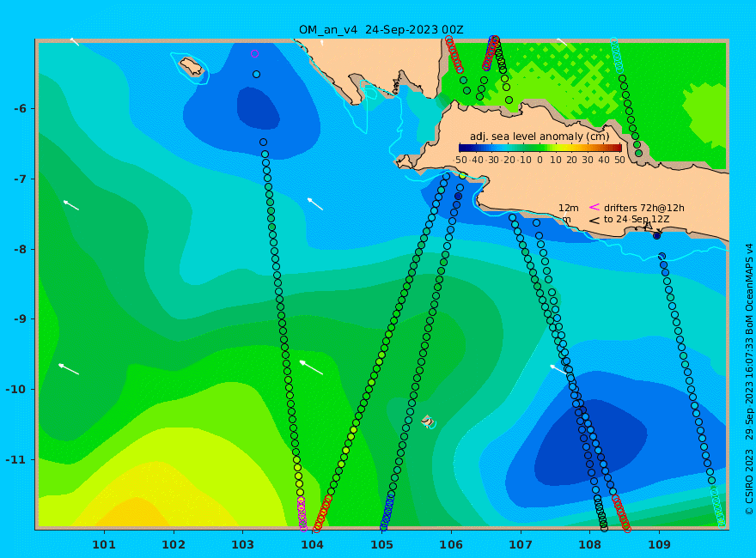
Task: Click latitude label -8 on the y-axis
Action: pos(20,250)
